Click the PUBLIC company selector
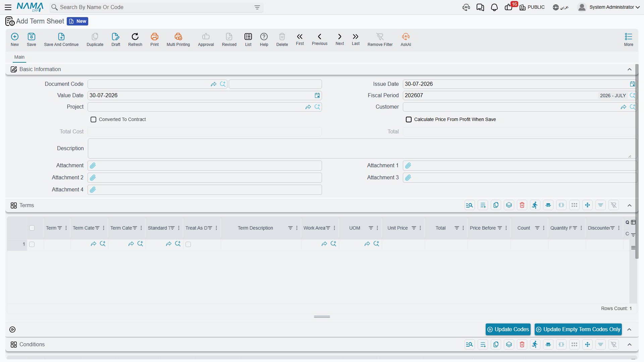Image resolution: width=644 pixels, height=362 pixels. point(532,7)
